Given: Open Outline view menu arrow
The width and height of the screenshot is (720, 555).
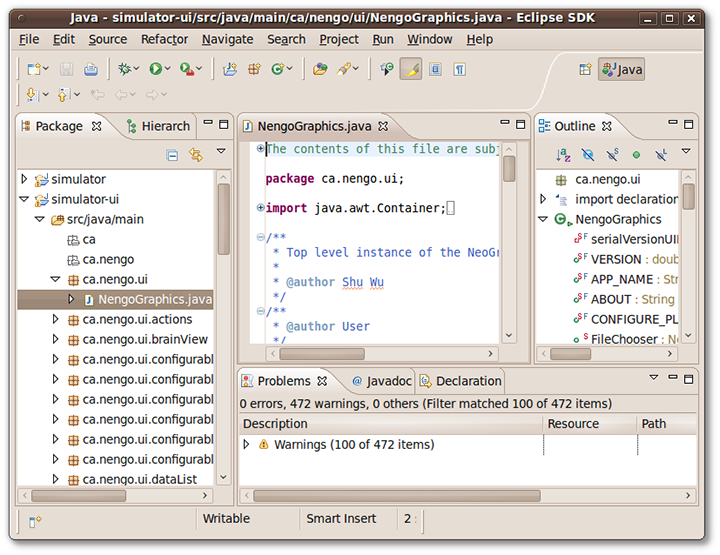Looking at the screenshot, I should pos(686,151).
